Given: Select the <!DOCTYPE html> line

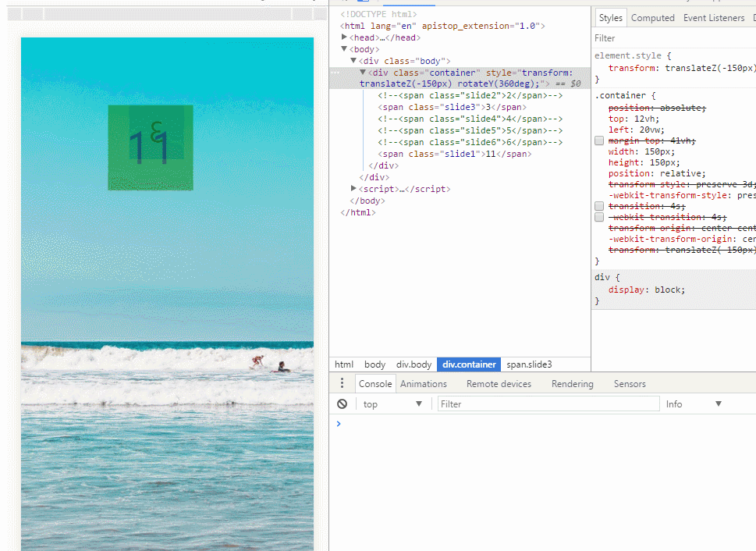Looking at the screenshot, I should coord(378,15).
